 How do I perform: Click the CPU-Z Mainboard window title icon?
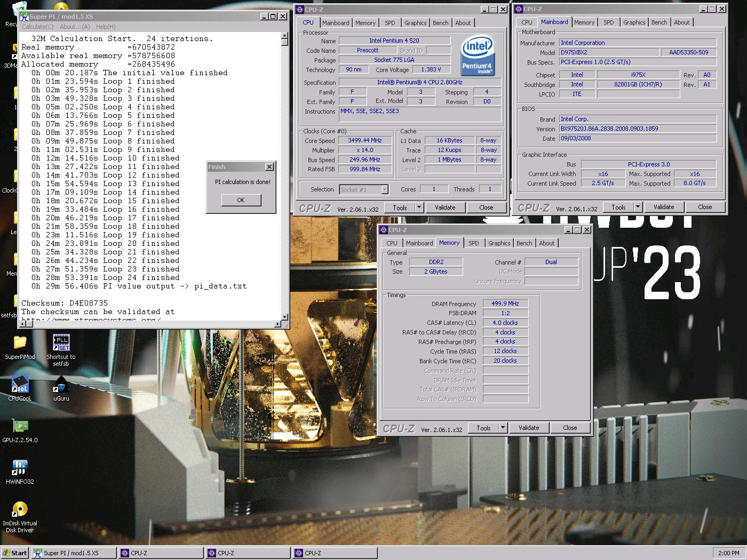[519, 9]
